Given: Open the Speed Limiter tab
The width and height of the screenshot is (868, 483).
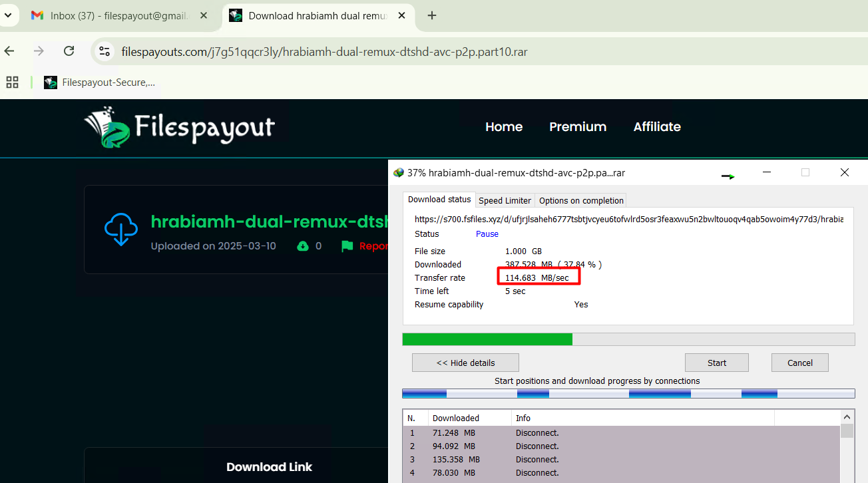Looking at the screenshot, I should pos(505,200).
